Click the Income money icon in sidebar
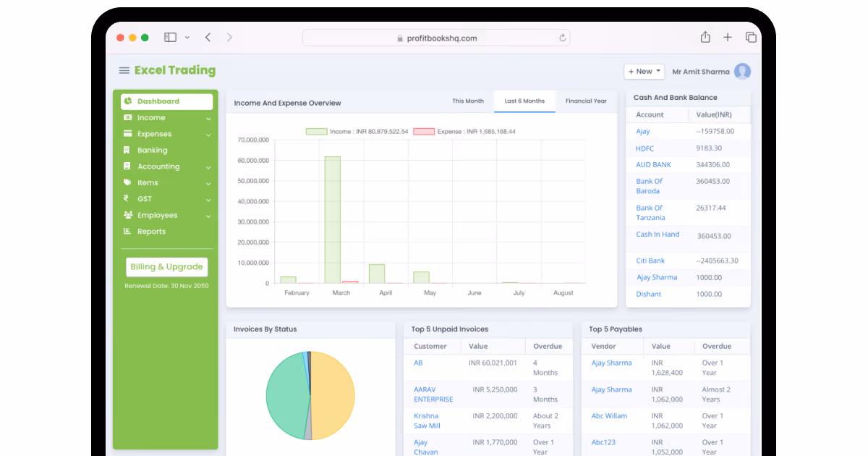This screenshot has width=868, height=456. [x=128, y=117]
